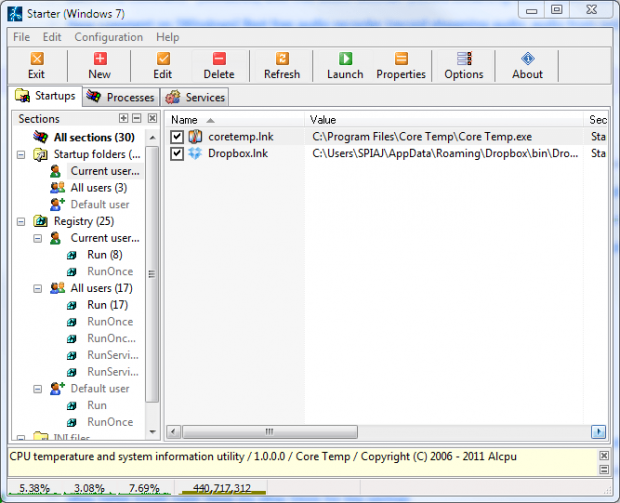Collapse the Startup folders tree node
Screen dimensions: 620x503
[x=22, y=155]
